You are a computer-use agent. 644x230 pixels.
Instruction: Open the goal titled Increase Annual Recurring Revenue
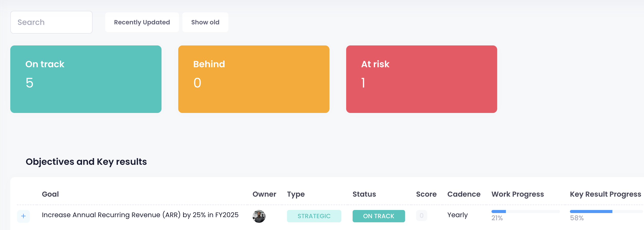140,215
